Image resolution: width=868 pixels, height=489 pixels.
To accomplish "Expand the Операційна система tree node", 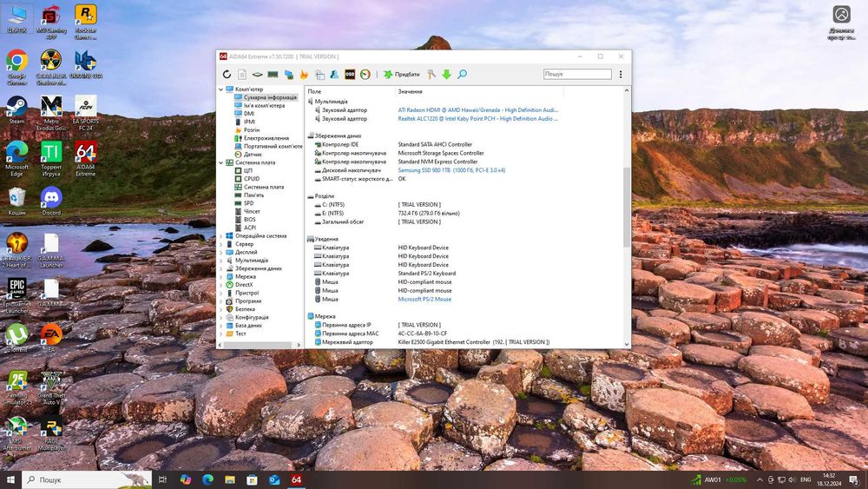I will click(220, 235).
